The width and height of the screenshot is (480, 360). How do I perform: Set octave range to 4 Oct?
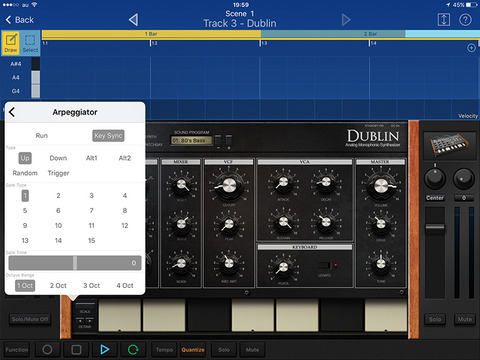tap(125, 286)
